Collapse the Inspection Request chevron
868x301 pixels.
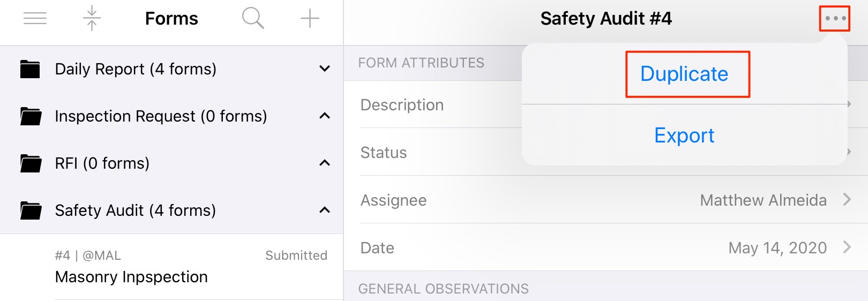[325, 116]
